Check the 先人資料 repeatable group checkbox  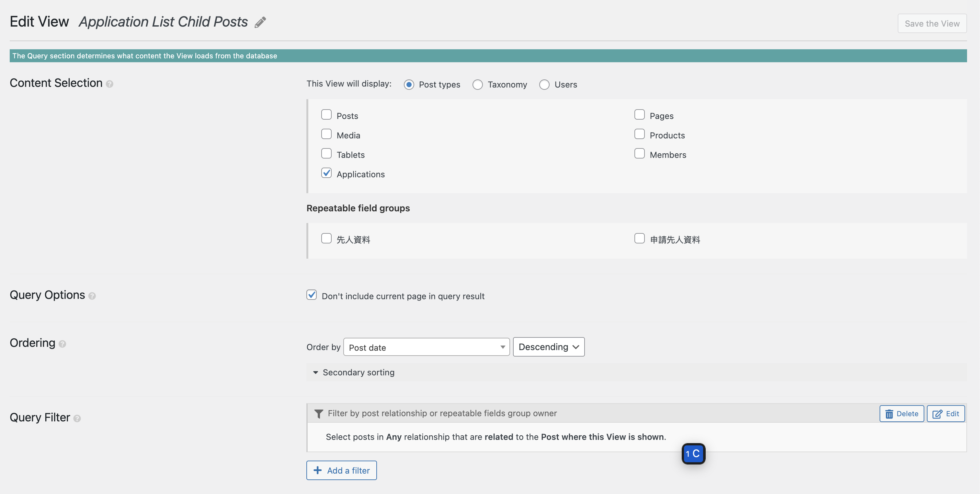326,239
